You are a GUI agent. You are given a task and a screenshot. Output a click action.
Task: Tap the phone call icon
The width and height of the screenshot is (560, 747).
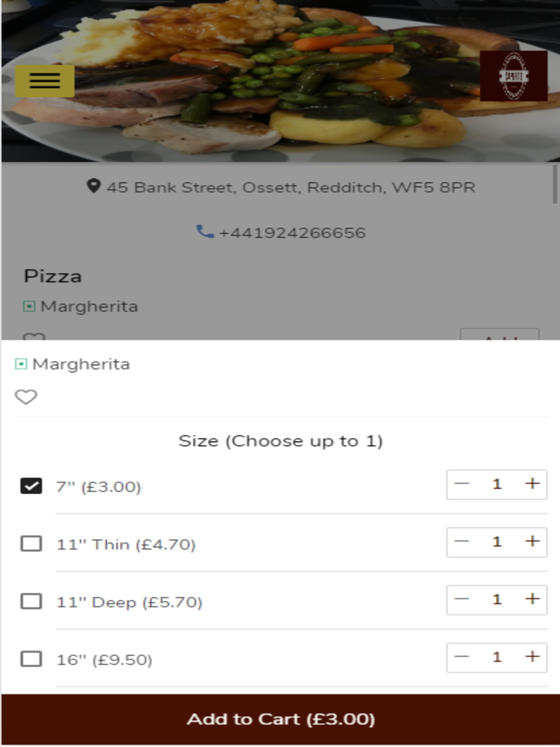point(204,232)
